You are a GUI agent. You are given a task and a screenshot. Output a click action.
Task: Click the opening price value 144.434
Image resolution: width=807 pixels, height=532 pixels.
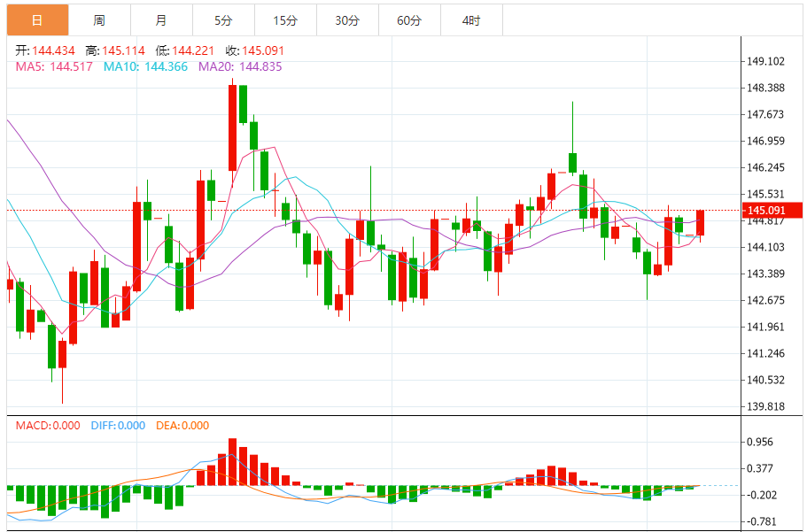[x=53, y=51]
